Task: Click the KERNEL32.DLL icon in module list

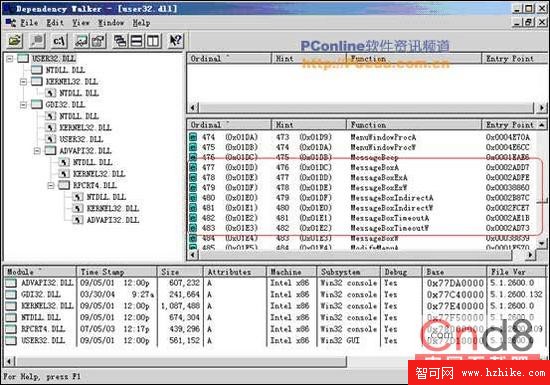Action: click(x=11, y=306)
